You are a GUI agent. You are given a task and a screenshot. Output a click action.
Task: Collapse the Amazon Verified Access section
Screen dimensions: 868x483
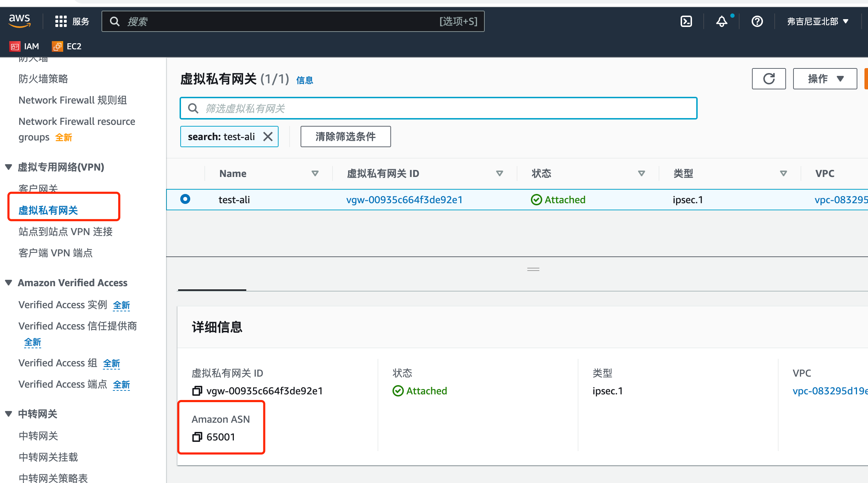coord(9,283)
